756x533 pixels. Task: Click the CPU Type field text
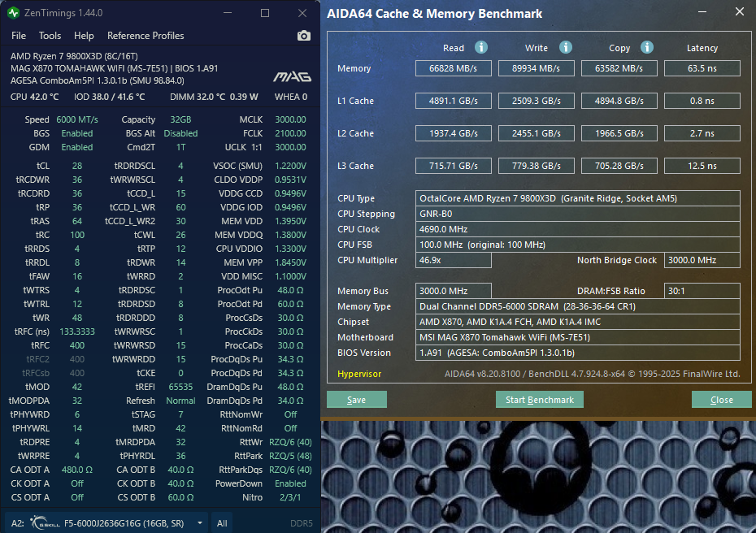pos(578,198)
